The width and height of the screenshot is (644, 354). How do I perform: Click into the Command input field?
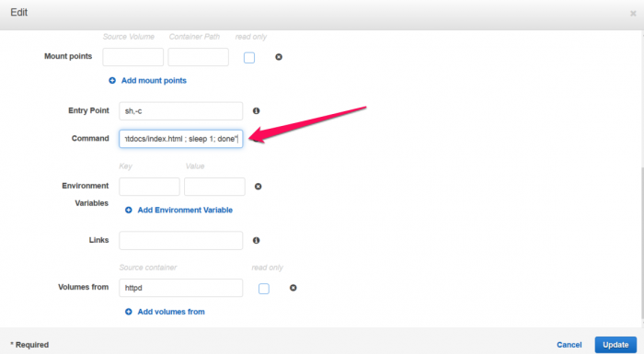[x=180, y=139]
